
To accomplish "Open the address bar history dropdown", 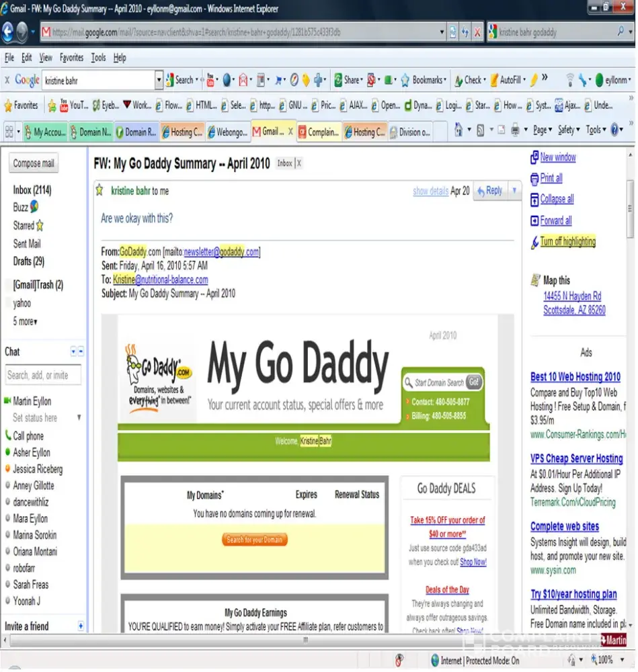I will [442, 32].
